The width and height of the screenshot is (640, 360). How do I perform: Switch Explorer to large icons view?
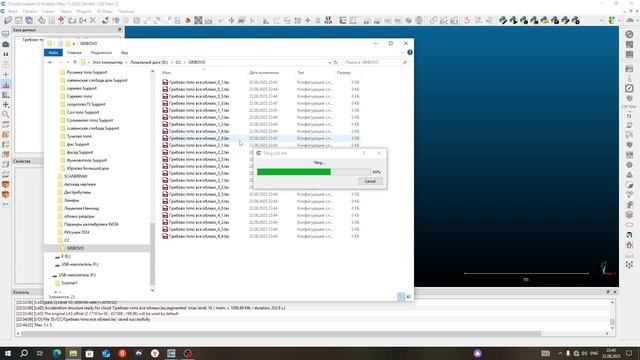click(408, 297)
